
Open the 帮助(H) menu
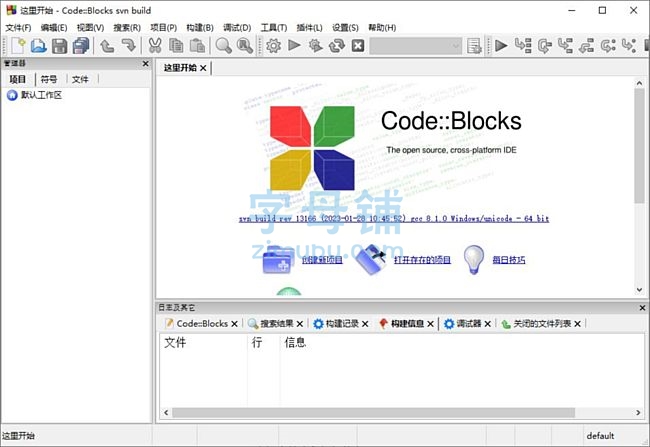(x=382, y=28)
